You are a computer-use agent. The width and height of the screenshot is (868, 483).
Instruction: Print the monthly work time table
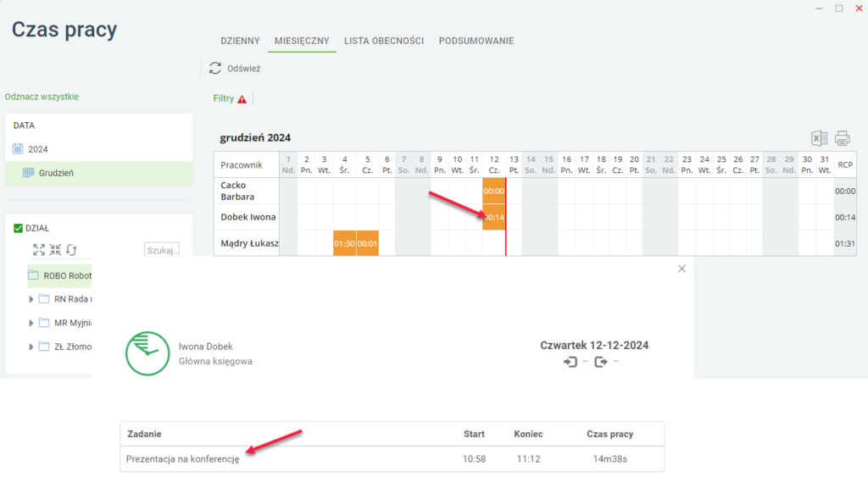pos(843,138)
